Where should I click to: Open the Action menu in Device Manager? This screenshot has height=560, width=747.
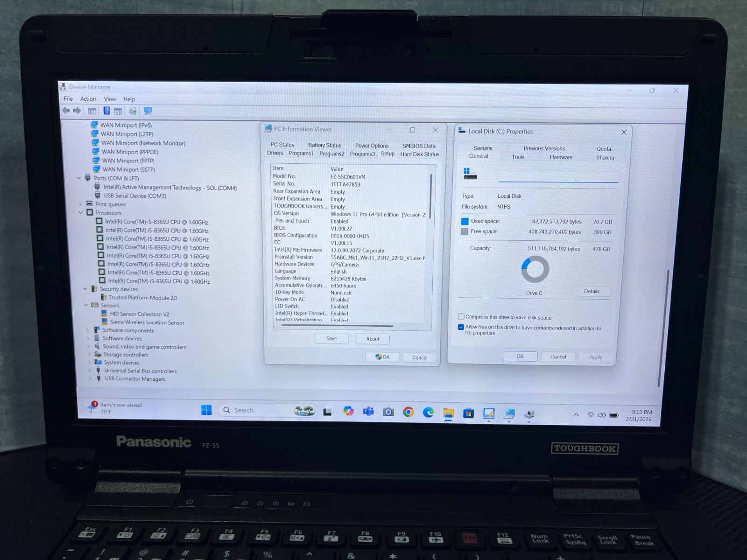click(x=88, y=99)
